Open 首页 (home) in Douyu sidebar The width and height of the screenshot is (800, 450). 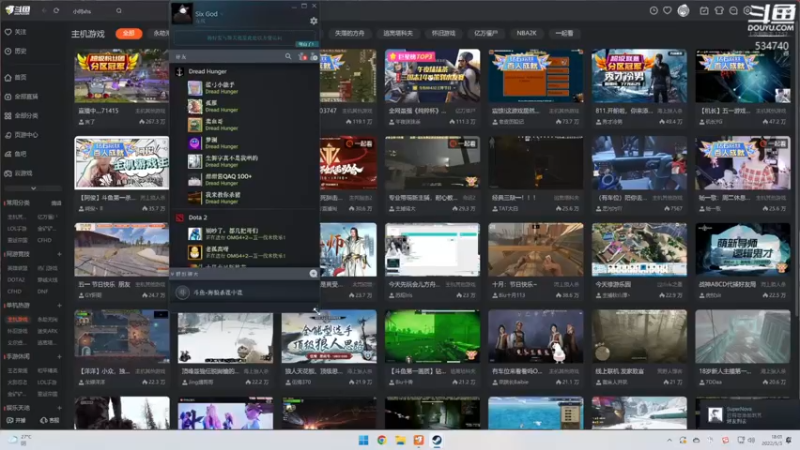click(x=15, y=78)
